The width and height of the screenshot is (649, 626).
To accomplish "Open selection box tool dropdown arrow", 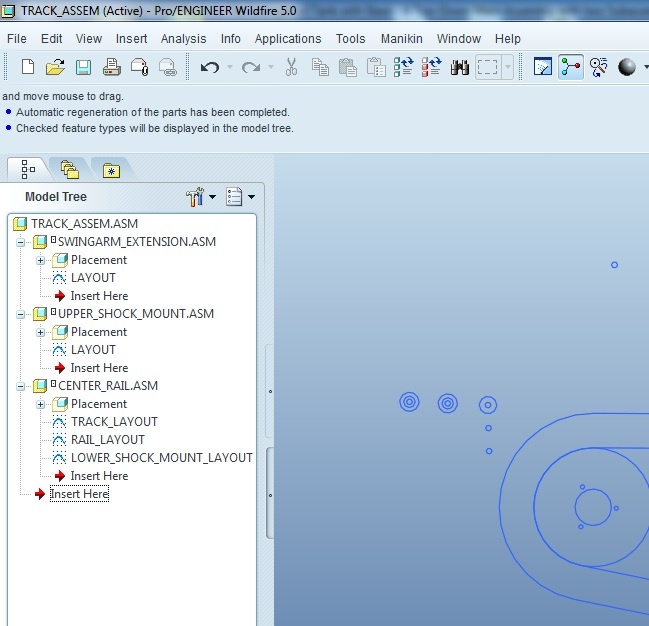I will (507, 67).
